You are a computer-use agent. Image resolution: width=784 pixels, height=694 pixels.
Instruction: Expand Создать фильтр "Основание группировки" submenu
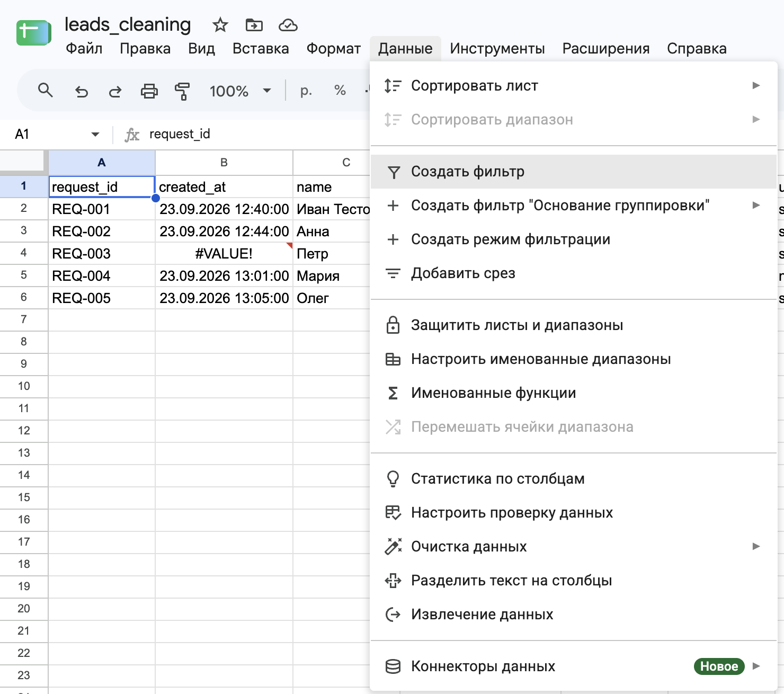[x=756, y=205]
